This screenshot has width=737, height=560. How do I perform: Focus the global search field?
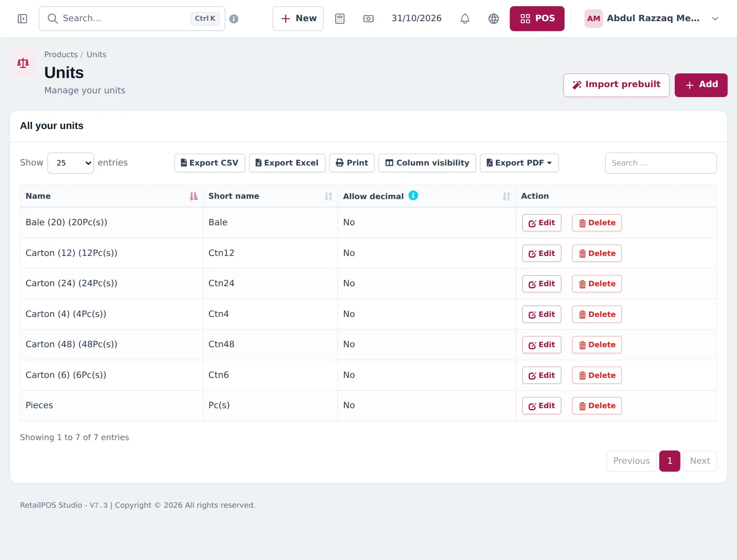pyautogui.click(x=132, y=19)
